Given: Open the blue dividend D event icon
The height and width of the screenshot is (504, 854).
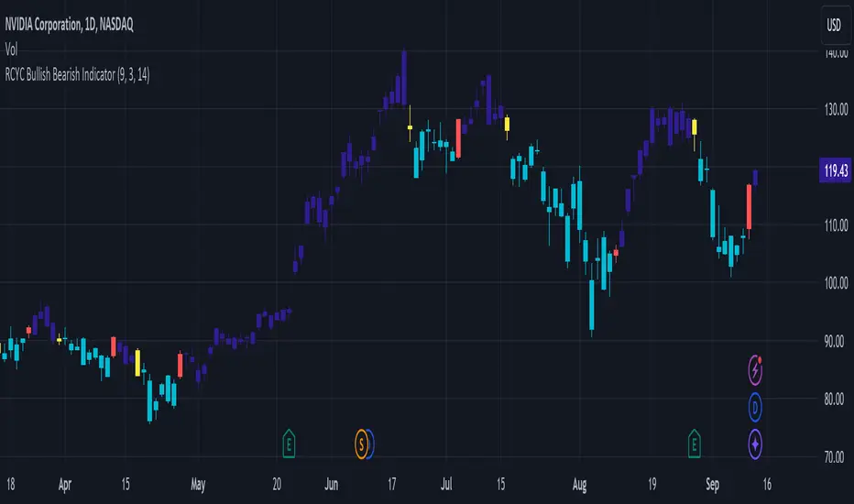Looking at the screenshot, I should pos(755,407).
